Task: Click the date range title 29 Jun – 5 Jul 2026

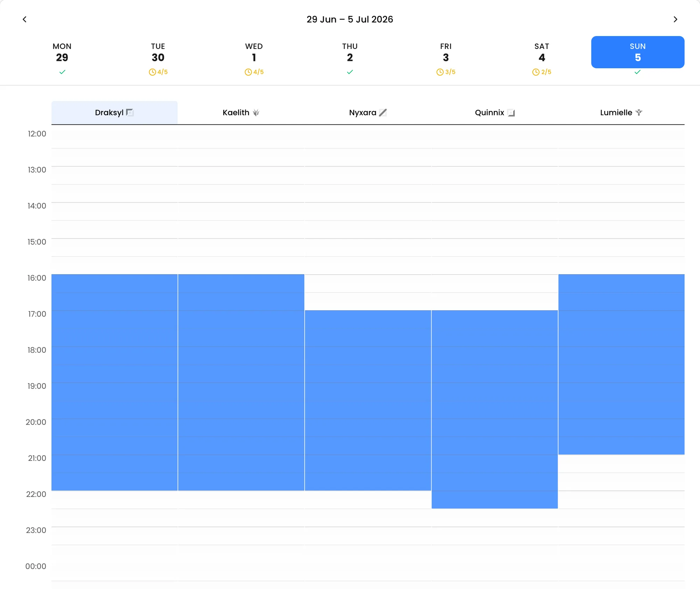Action: pyautogui.click(x=350, y=19)
